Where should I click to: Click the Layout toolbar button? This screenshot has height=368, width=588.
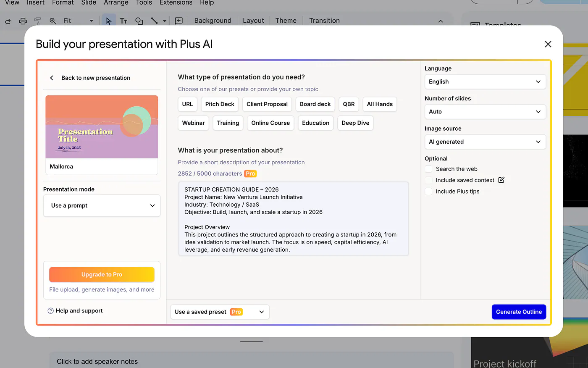click(253, 21)
